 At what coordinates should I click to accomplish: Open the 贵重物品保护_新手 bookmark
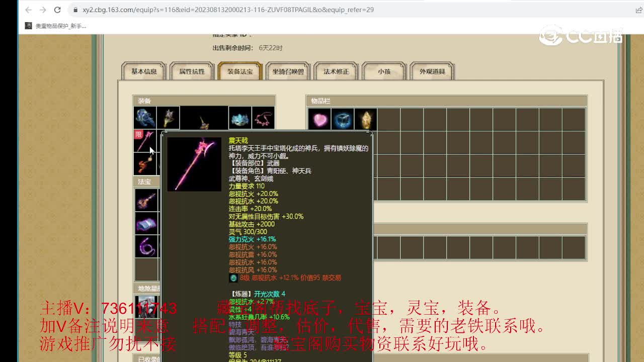click(x=56, y=26)
